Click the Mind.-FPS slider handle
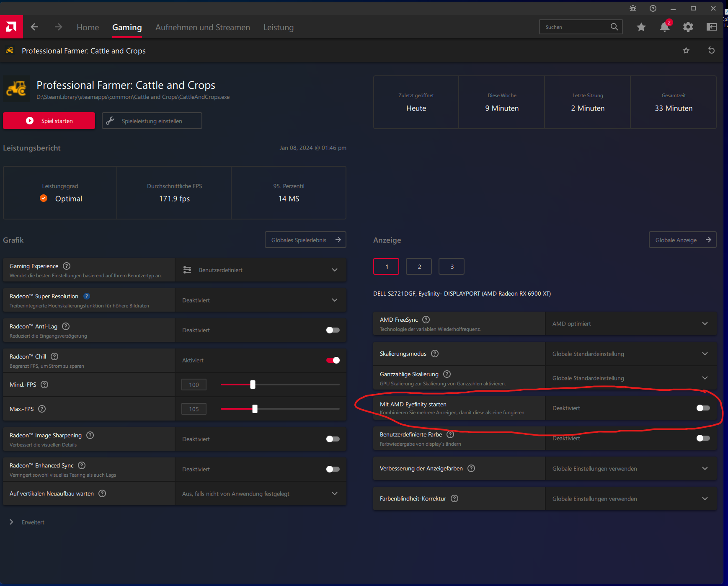The height and width of the screenshot is (586, 728). [253, 385]
